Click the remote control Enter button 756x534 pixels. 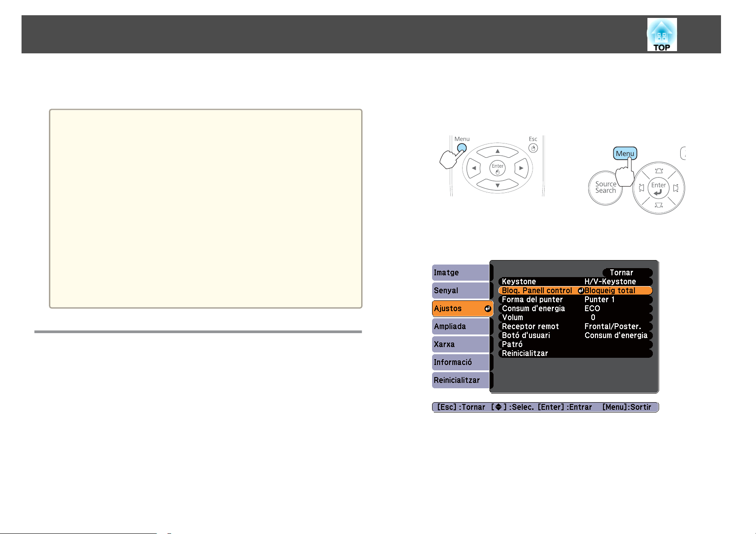[498, 169]
